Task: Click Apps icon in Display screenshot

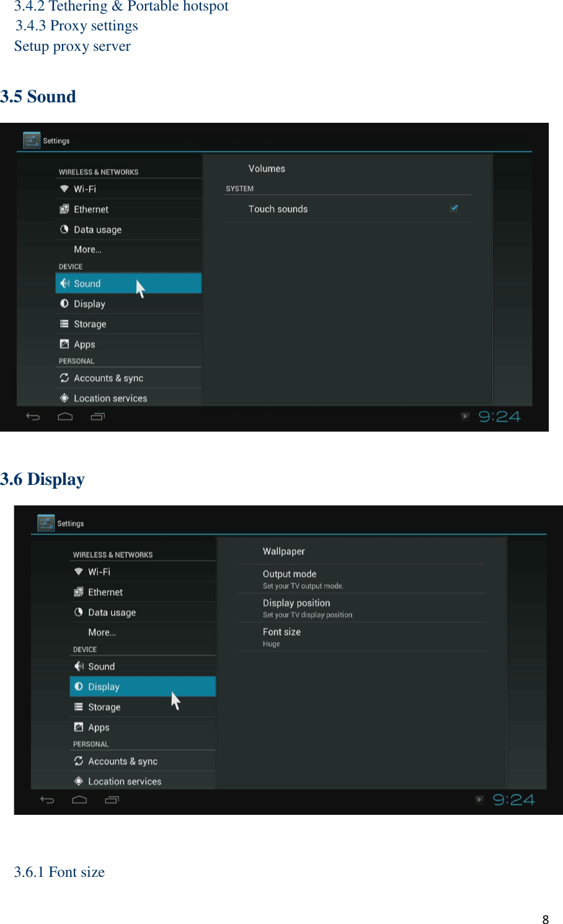Action: click(78, 727)
